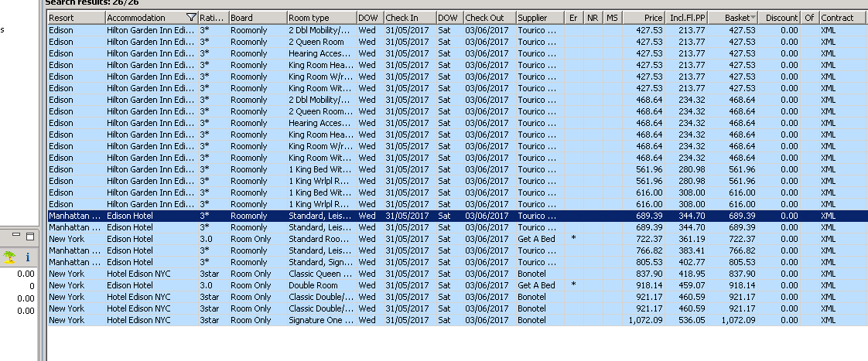Click the NR column header

tap(593, 18)
